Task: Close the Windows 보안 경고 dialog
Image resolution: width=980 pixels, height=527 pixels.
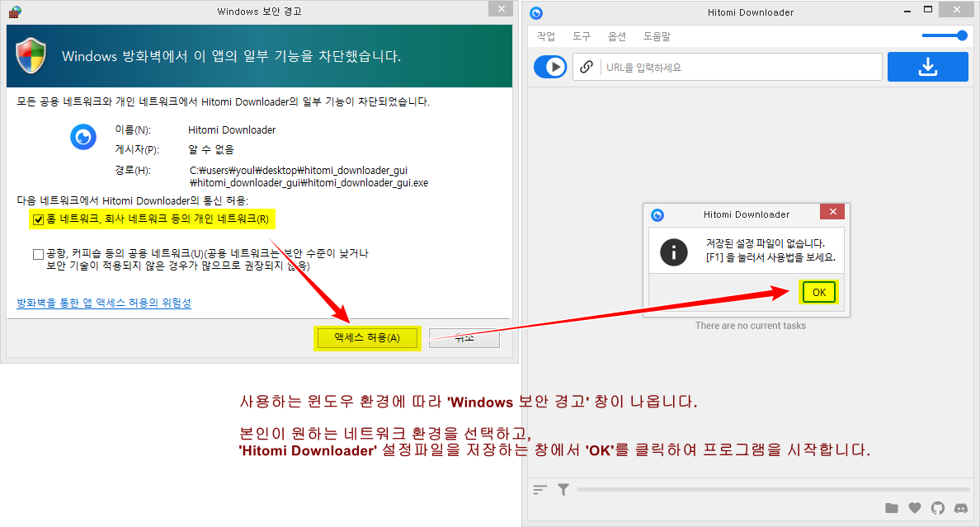Action: click(x=501, y=9)
